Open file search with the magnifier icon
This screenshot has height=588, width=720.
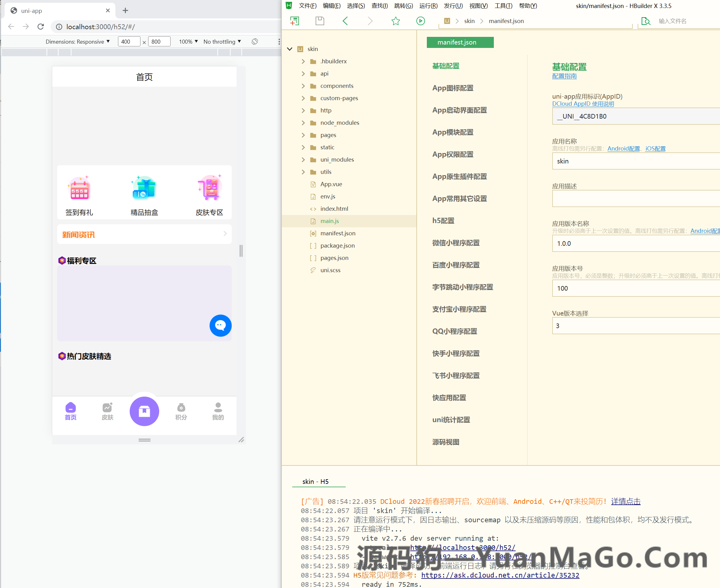(646, 21)
